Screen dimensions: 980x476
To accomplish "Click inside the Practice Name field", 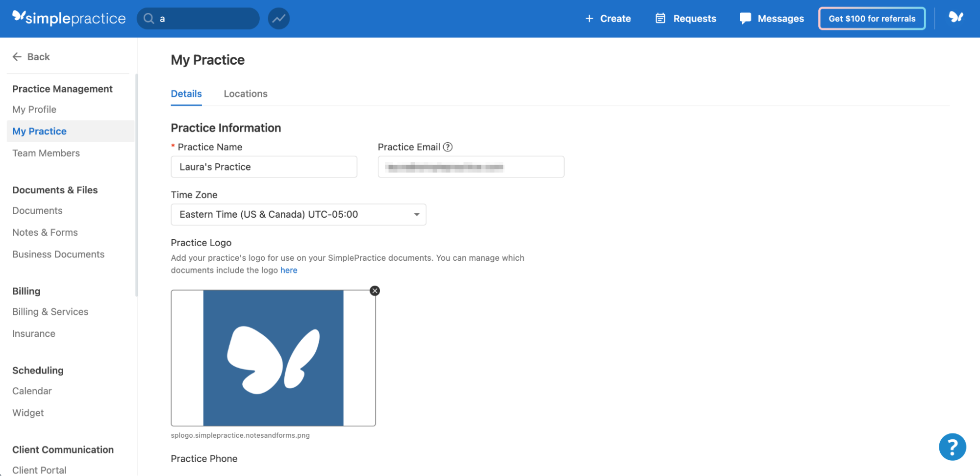I will (x=264, y=167).
